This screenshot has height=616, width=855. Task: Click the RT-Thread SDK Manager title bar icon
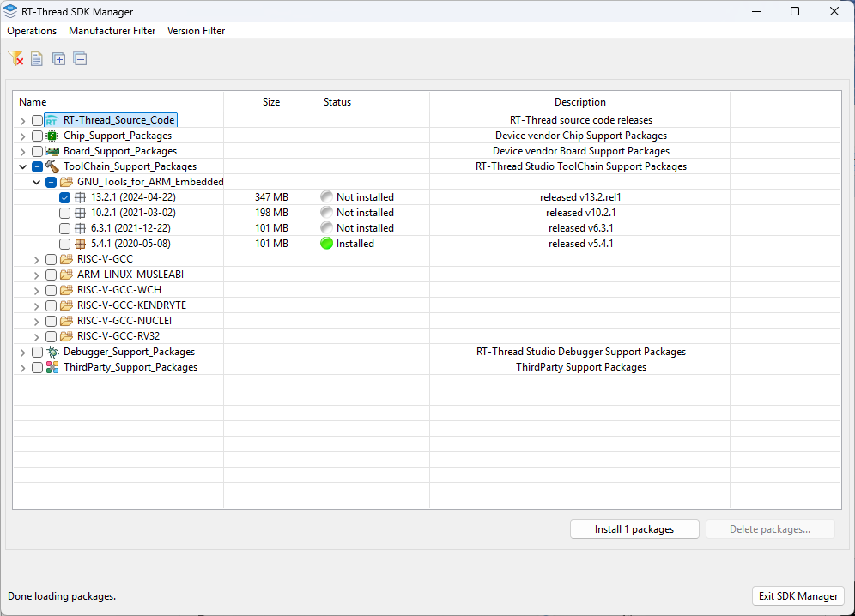click(x=11, y=11)
